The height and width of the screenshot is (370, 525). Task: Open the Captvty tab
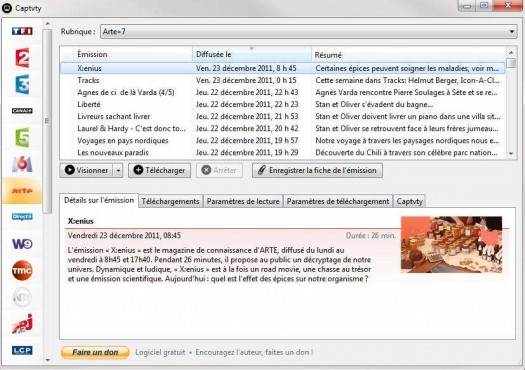click(x=409, y=201)
